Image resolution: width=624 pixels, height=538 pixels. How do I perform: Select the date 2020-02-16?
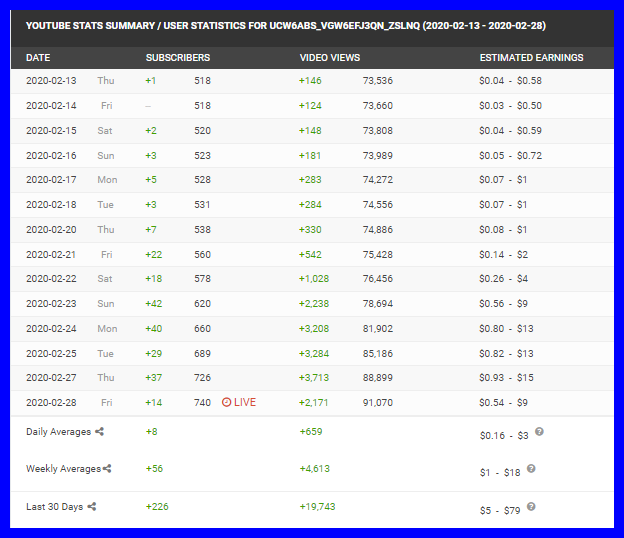51,156
